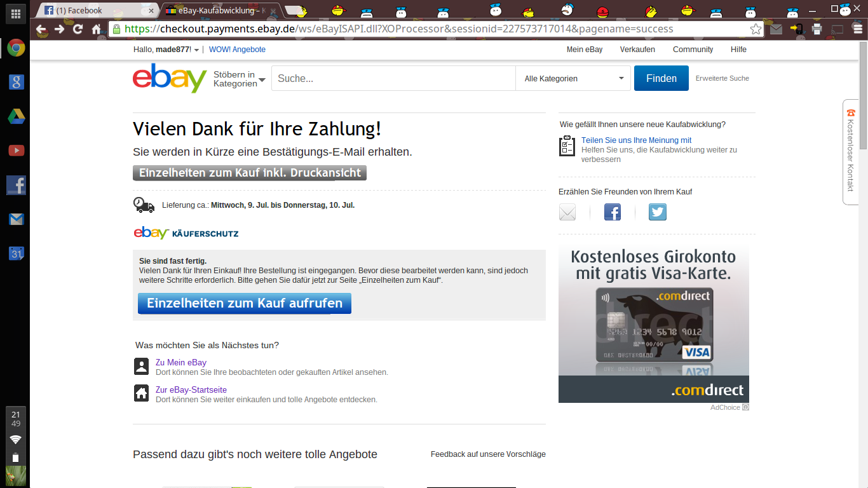Open Google Drive from side launcher
This screenshot has width=868, height=488.
pyautogui.click(x=16, y=116)
